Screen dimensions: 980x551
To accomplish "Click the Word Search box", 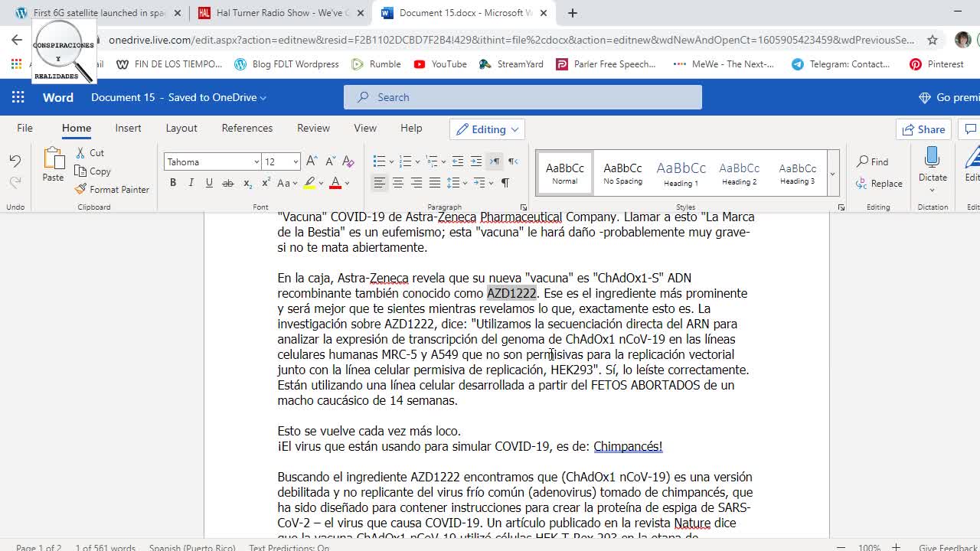I will (x=523, y=97).
